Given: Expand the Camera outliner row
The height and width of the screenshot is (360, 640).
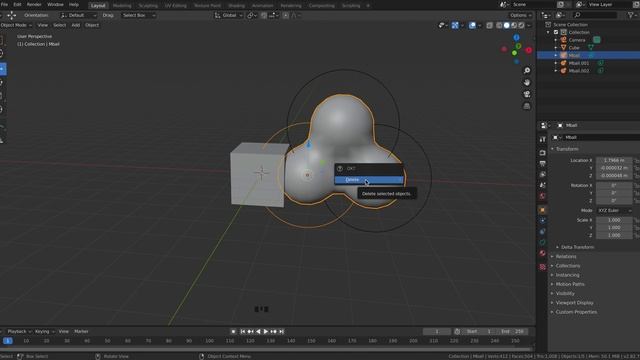Looking at the screenshot, I should click(556, 40).
